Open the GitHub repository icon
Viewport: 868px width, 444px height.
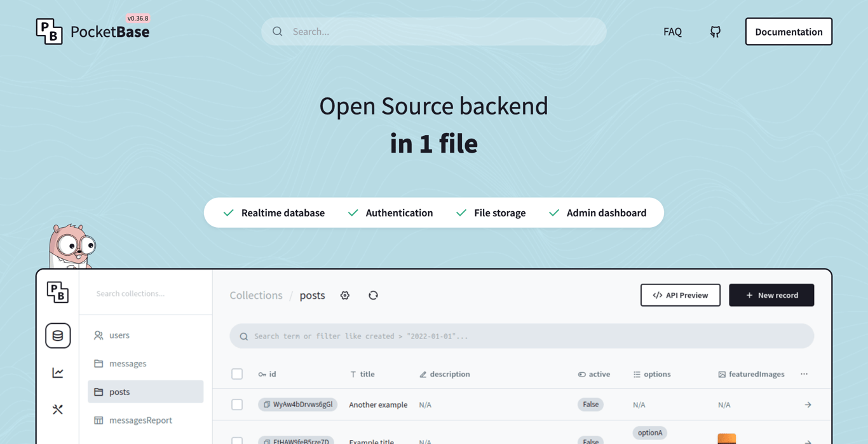click(x=715, y=32)
